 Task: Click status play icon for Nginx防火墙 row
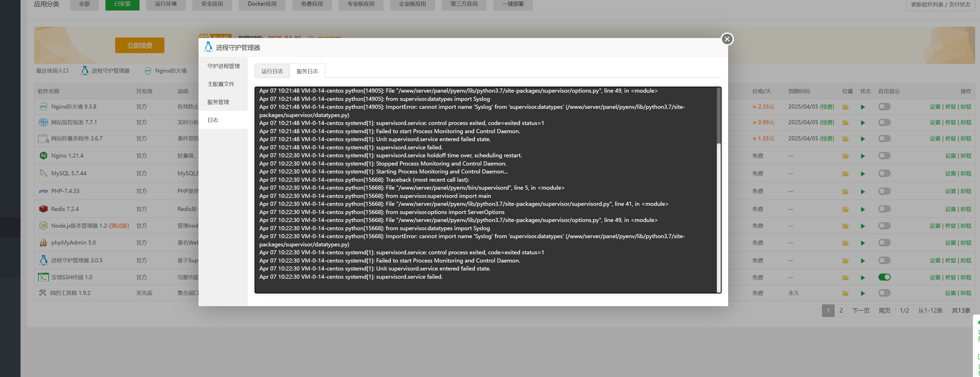click(x=863, y=107)
